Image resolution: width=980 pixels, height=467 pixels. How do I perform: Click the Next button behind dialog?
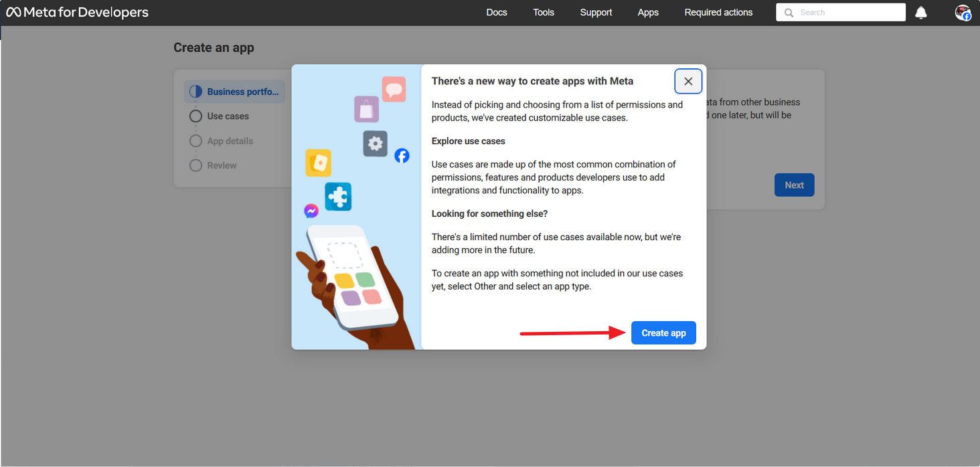pyautogui.click(x=794, y=185)
